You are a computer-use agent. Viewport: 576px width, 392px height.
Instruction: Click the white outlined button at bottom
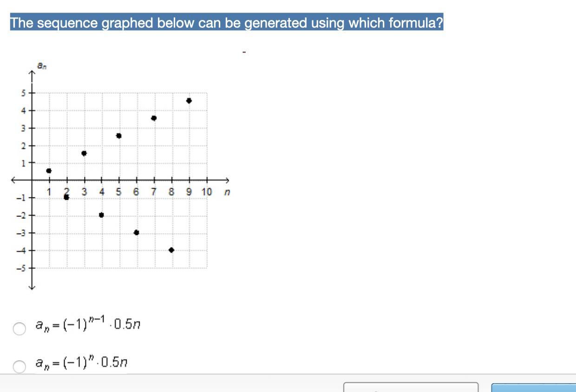pos(411,387)
